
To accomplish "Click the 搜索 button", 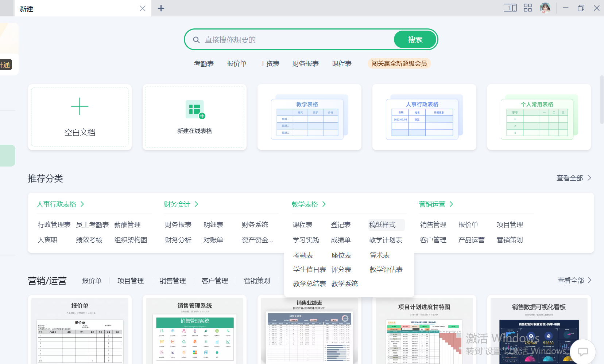I will (415, 39).
